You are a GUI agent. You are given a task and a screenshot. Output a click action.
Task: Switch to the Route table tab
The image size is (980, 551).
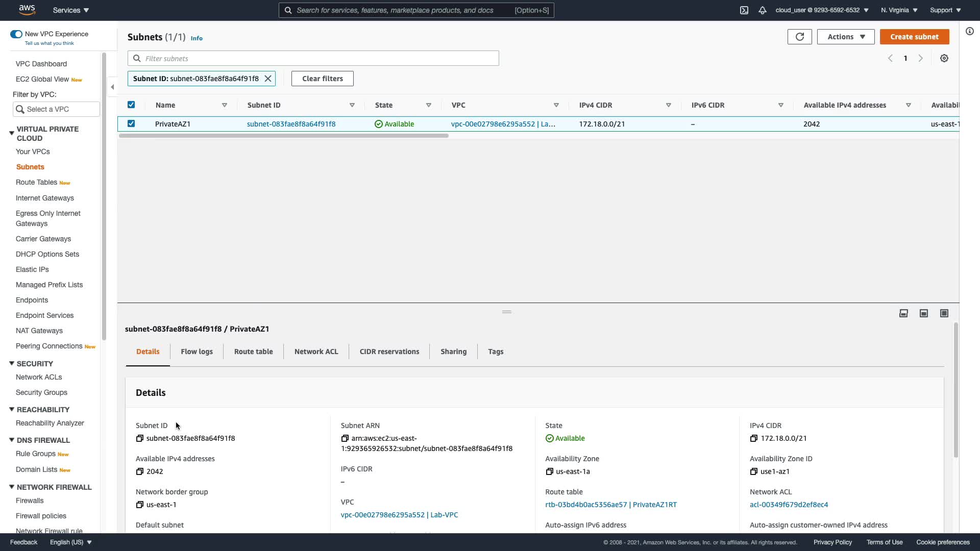[253, 352]
